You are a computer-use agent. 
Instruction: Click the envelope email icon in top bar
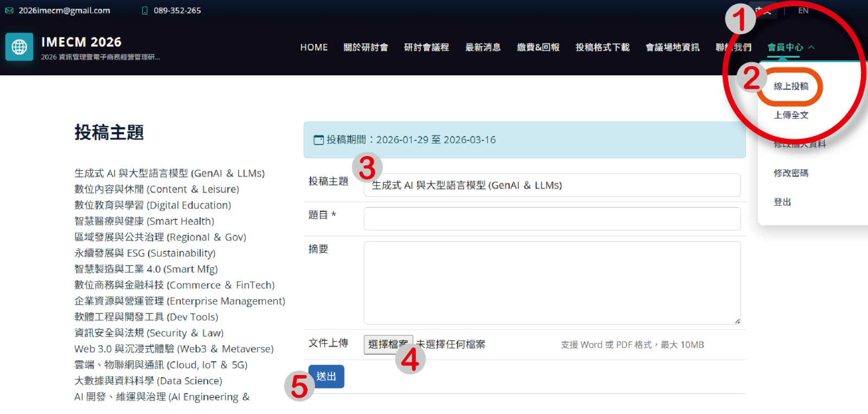click(x=9, y=10)
